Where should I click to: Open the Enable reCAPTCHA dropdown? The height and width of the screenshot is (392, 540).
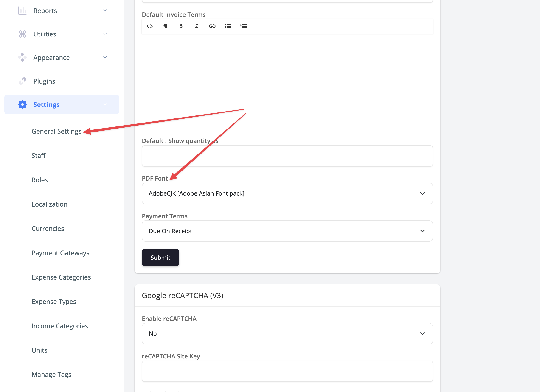(287, 333)
